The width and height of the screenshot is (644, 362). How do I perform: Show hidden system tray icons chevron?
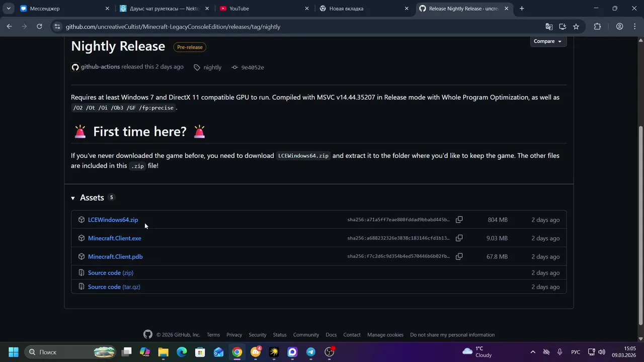533,352
